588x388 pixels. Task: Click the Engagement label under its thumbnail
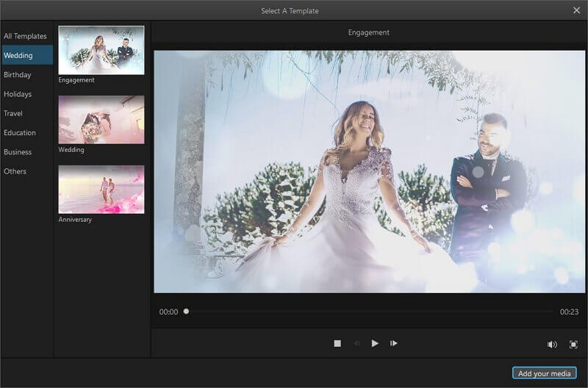76,80
